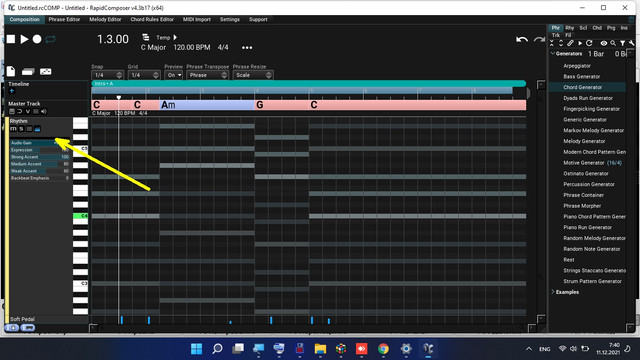
Task: Toggle the eye visibility icon in browser
Action: pos(603,43)
